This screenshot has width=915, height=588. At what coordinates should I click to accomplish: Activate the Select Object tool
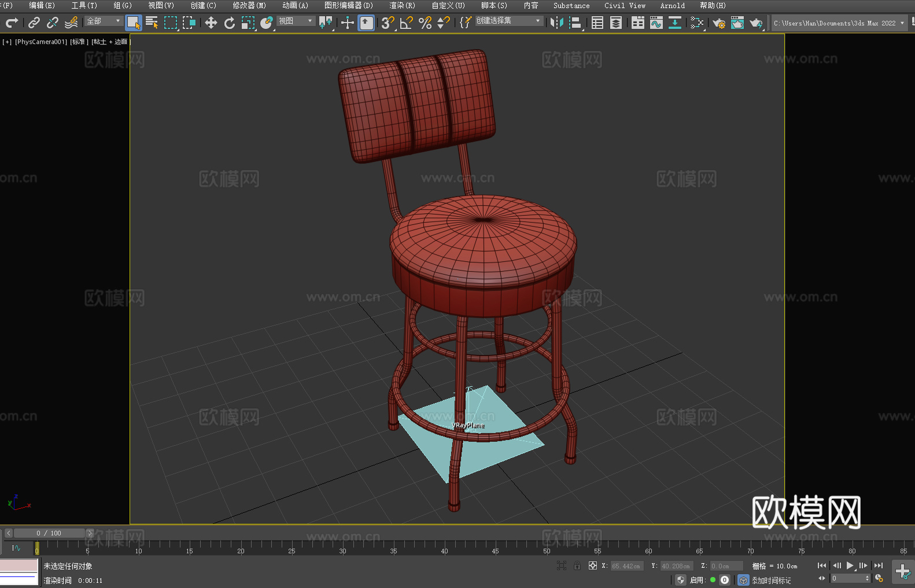[134, 23]
